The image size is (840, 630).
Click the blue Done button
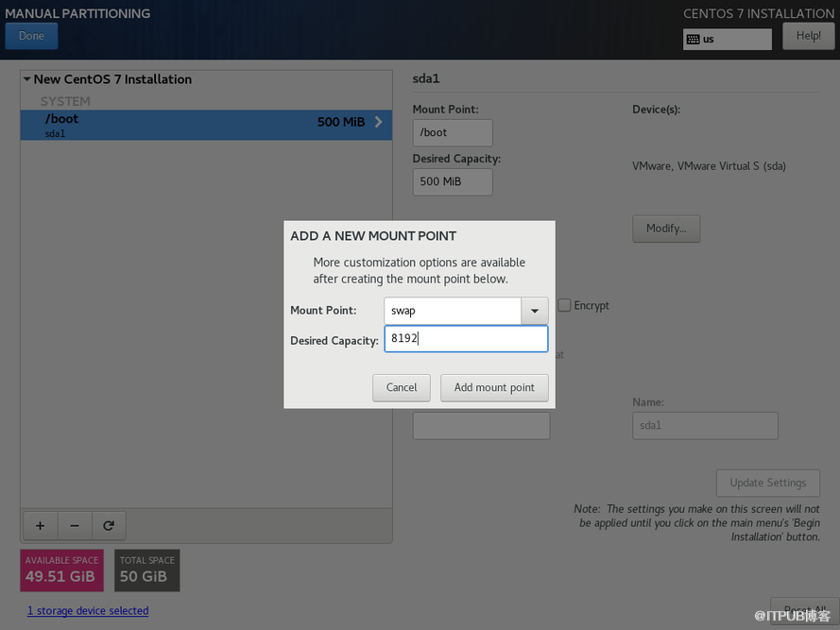pyautogui.click(x=31, y=36)
